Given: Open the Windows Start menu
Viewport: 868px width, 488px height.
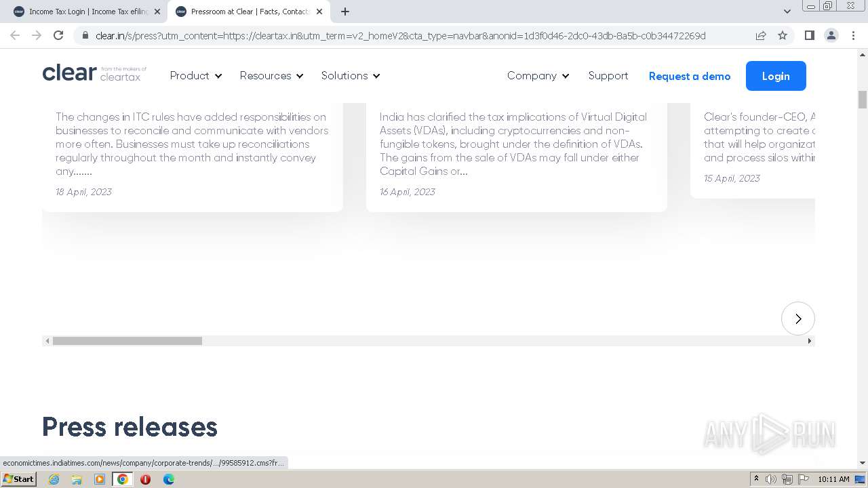Looking at the screenshot, I should click(x=19, y=479).
